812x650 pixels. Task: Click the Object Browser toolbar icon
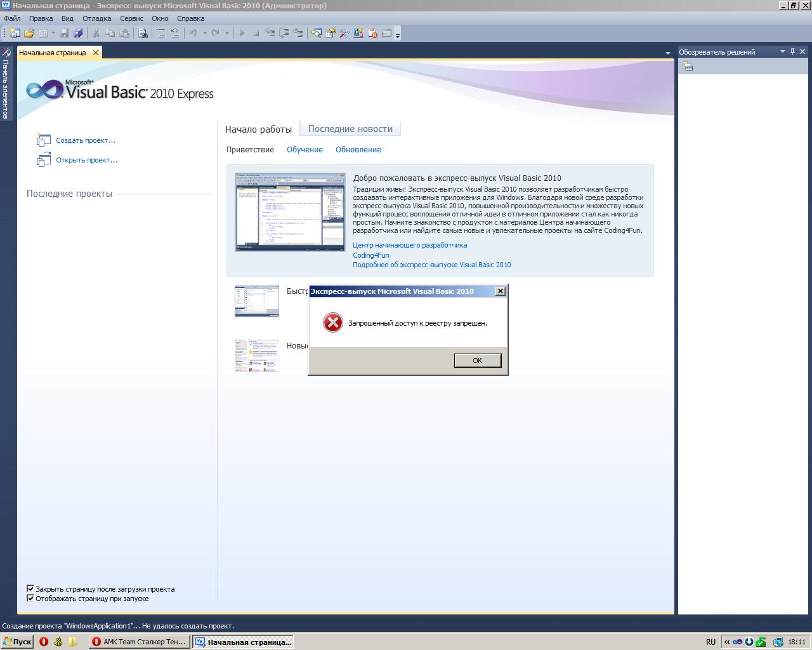[x=358, y=33]
